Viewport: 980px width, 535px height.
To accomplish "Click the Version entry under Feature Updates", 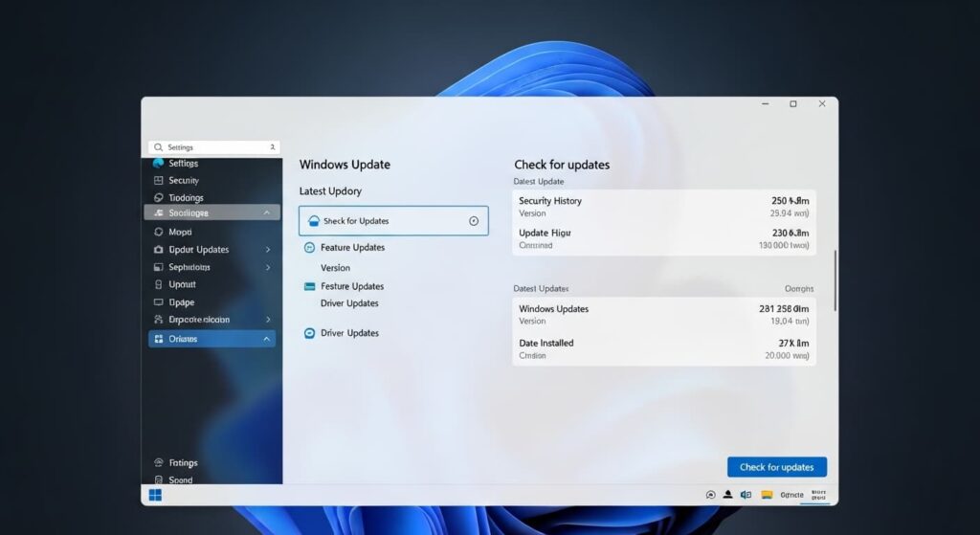I will pyautogui.click(x=335, y=268).
